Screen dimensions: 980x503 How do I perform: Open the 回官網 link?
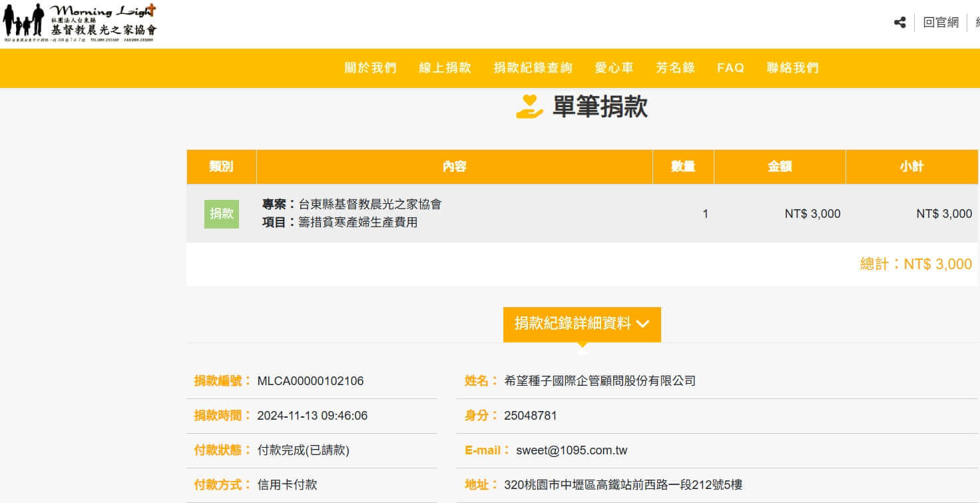(941, 23)
